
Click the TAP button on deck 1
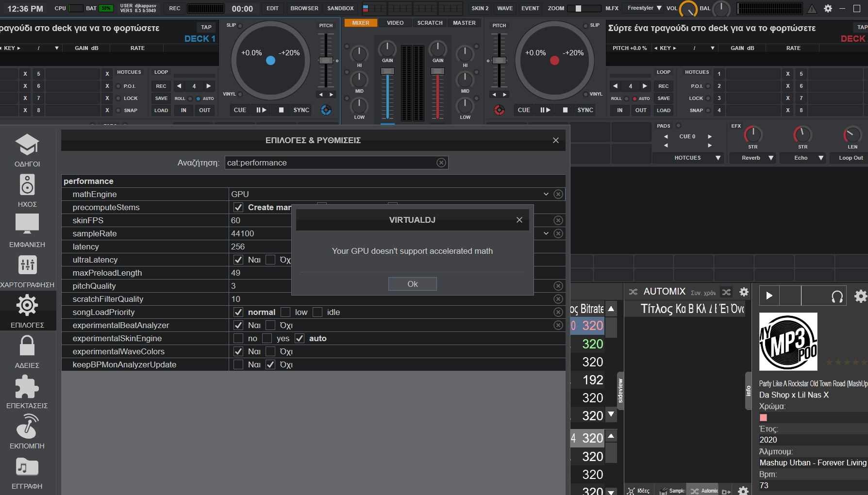click(206, 27)
